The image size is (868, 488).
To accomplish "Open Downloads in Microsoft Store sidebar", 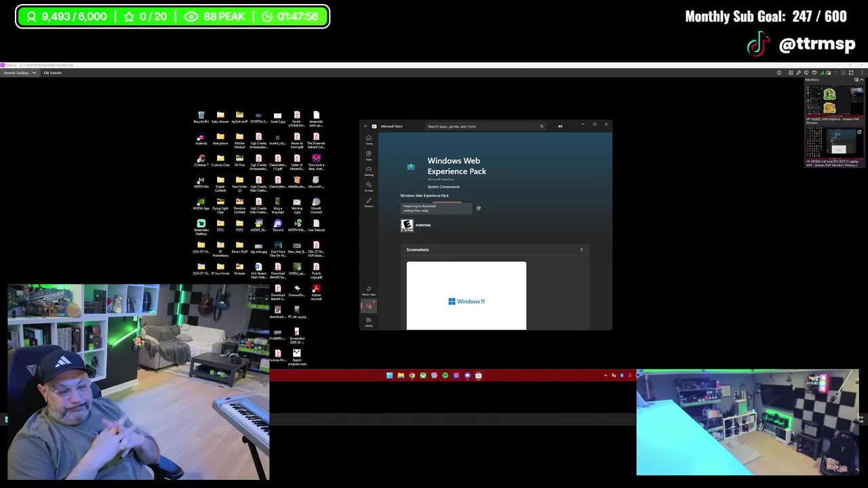I will (369, 306).
